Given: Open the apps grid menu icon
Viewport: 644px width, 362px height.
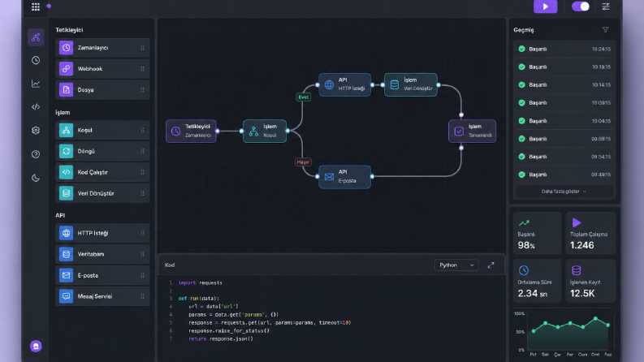Looking at the screenshot, I should (x=36, y=6).
